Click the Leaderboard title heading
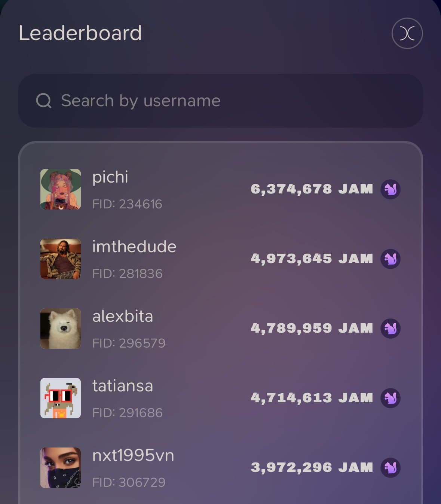 (80, 33)
